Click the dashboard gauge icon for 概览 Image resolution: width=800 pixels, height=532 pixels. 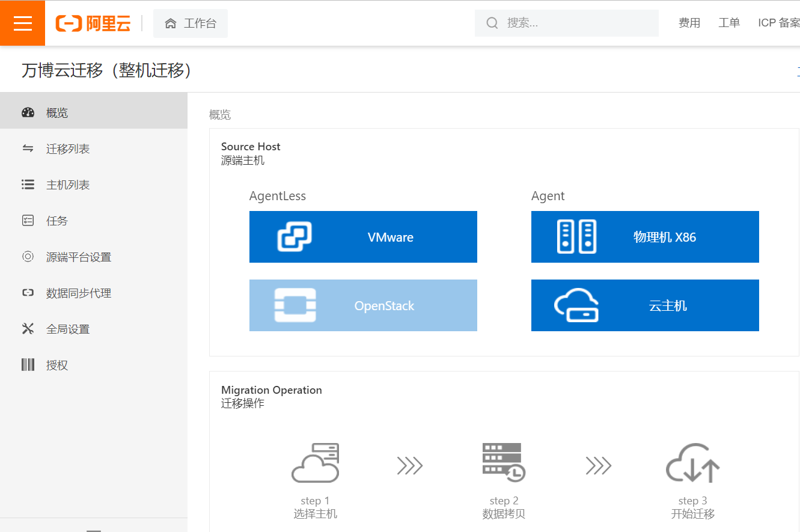click(x=28, y=112)
